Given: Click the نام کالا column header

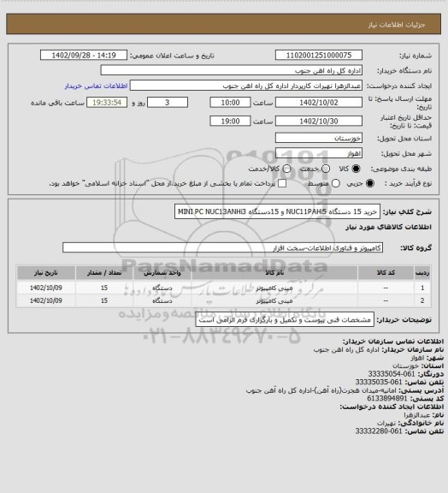Looking at the screenshot, I should coord(274,272).
